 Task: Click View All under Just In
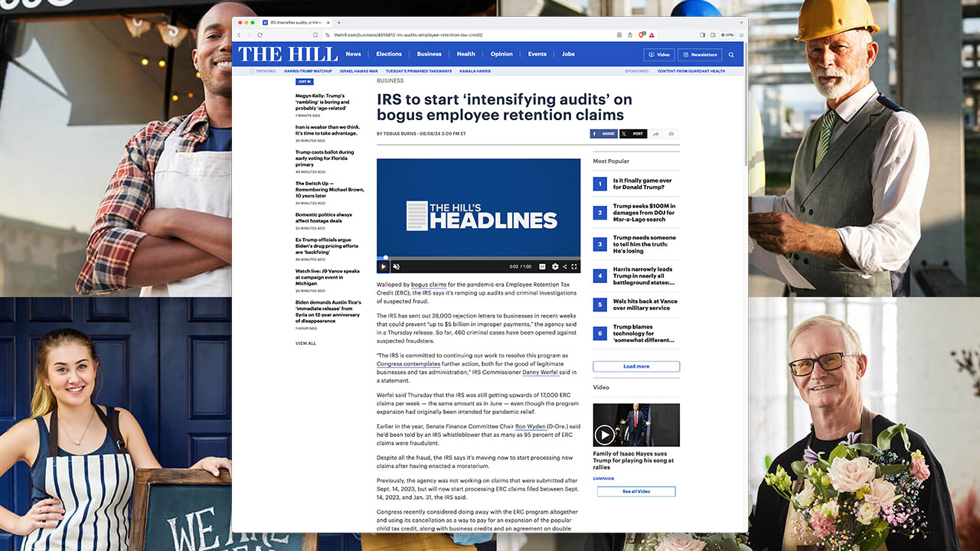(305, 344)
